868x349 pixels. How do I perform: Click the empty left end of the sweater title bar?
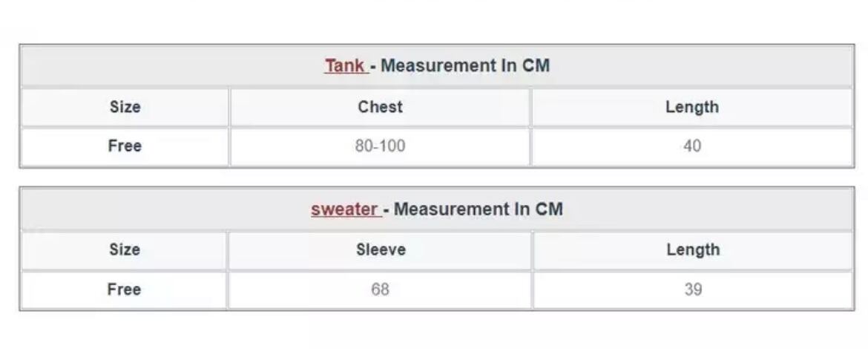pos(89,209)
